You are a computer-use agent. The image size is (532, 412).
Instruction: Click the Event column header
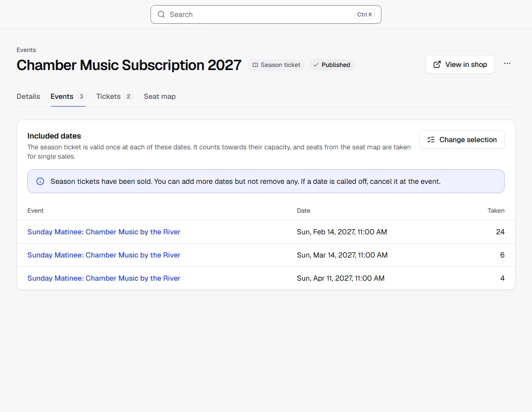click(36, 211)
